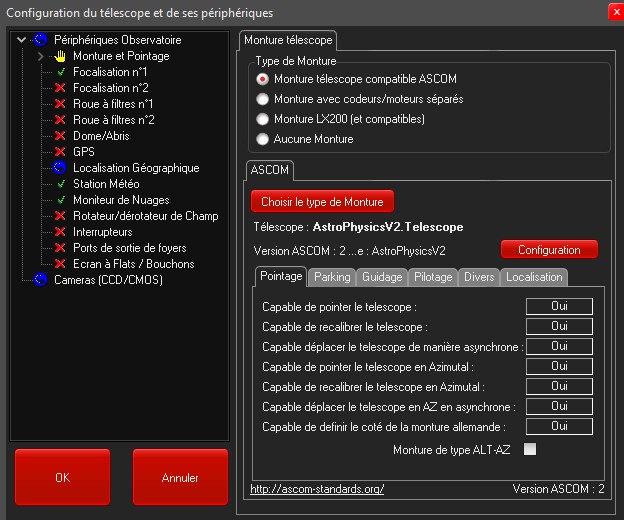Select Monture LX200 (et compatibles) radio option
The width and height of the screenshot is (624, 520).
(263, 119)
